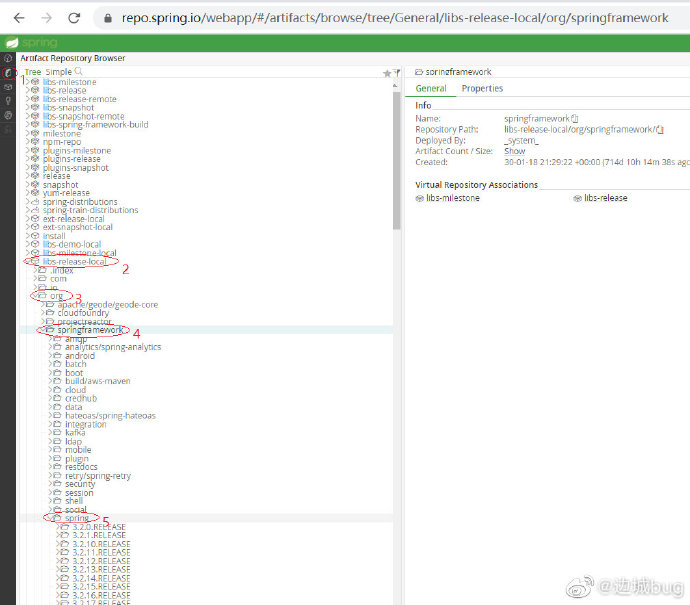
Task: Select the kafka folder
Action: (x=75, y=433)
